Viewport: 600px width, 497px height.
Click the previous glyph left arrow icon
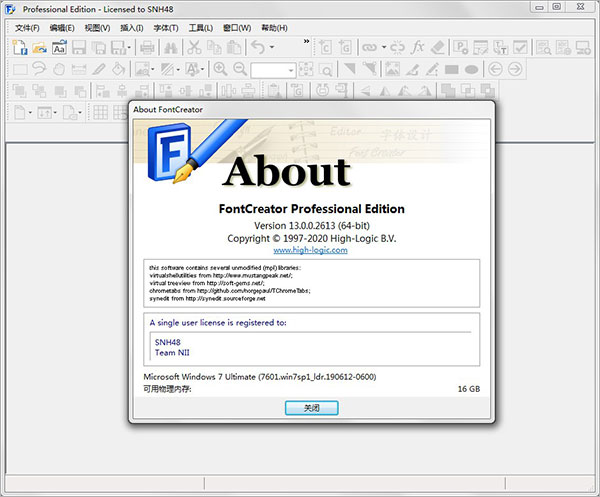[x=495, y=69]
